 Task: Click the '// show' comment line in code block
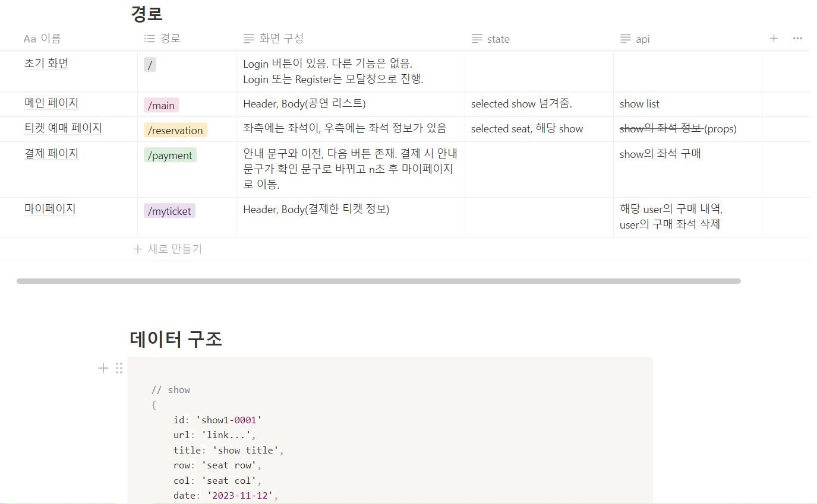[171, 390]
